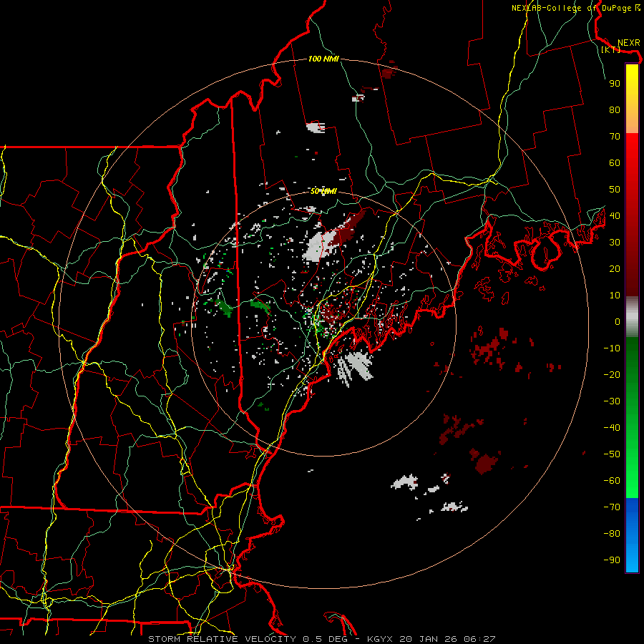Click the gray zero-velocity segment of color bar
The width and height of the screenshot is (644, 644).
[632, 317]
